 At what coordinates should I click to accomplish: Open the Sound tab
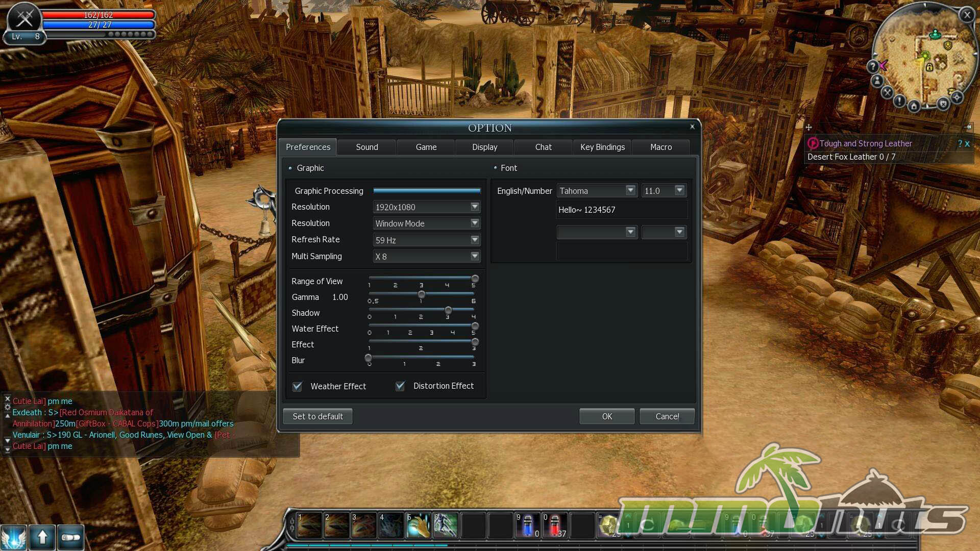coord(367,147)
